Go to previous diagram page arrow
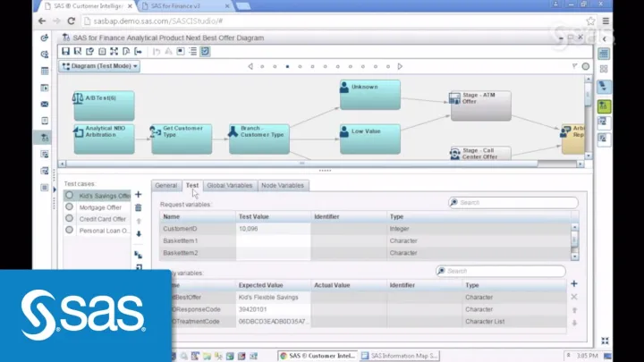 pyautogui.click(x=250, y=66)
